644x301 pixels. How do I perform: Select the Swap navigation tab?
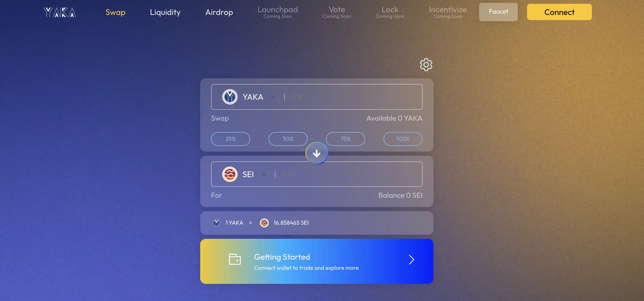click(x=115, y=11)
